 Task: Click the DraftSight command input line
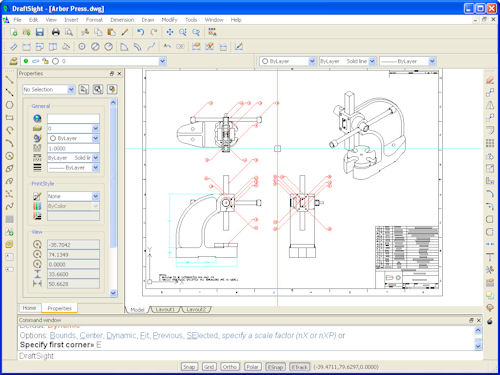(250, 356)
